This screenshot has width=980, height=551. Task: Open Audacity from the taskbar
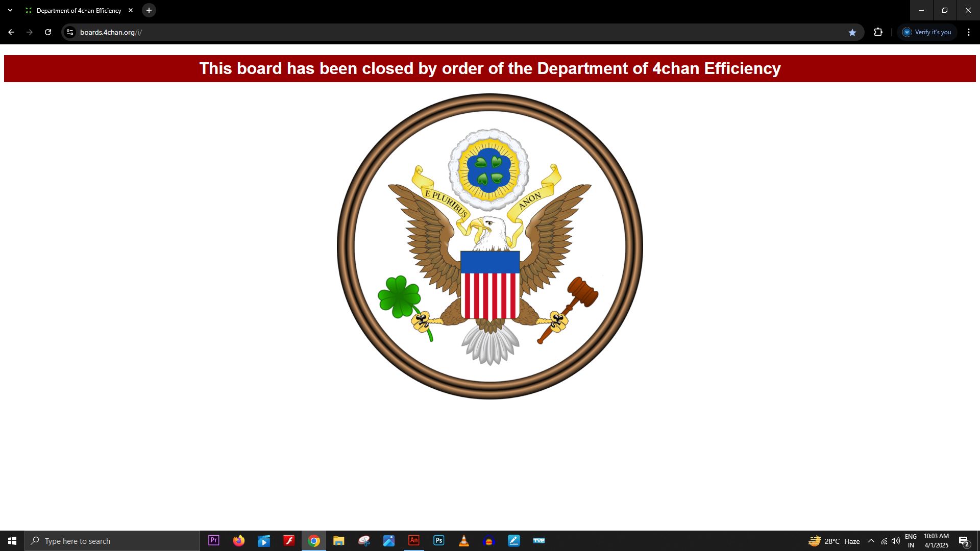489,540
